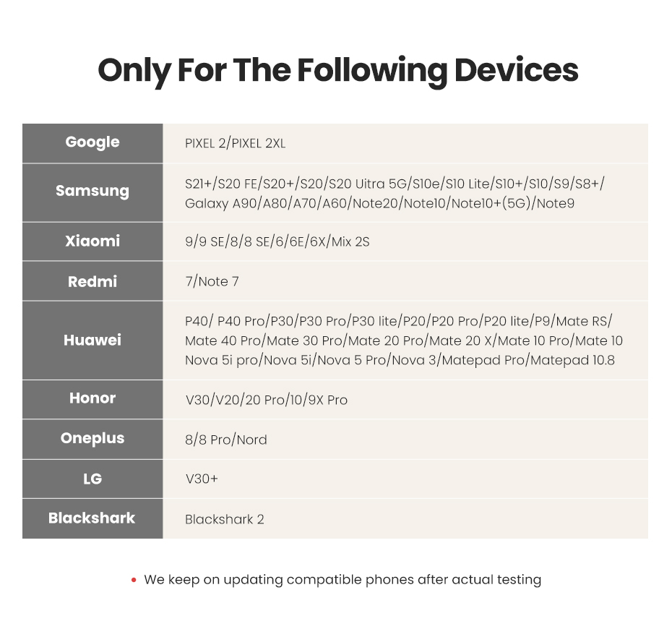Click the Blackshark brand row label
This screenshot has height=629, width=672.
(92, 518)
